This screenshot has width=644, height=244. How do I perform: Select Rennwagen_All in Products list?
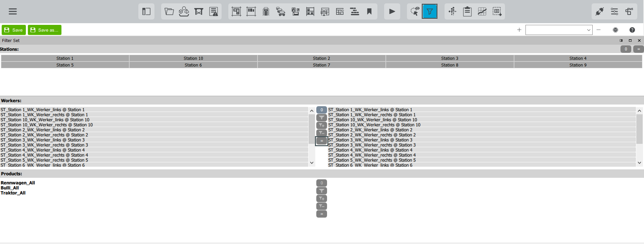(x=18, y=183)
